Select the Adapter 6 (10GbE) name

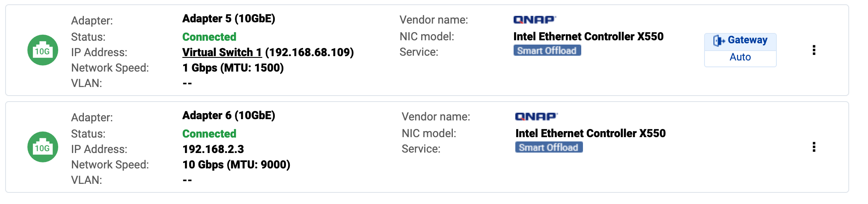(x=229, y=116)
